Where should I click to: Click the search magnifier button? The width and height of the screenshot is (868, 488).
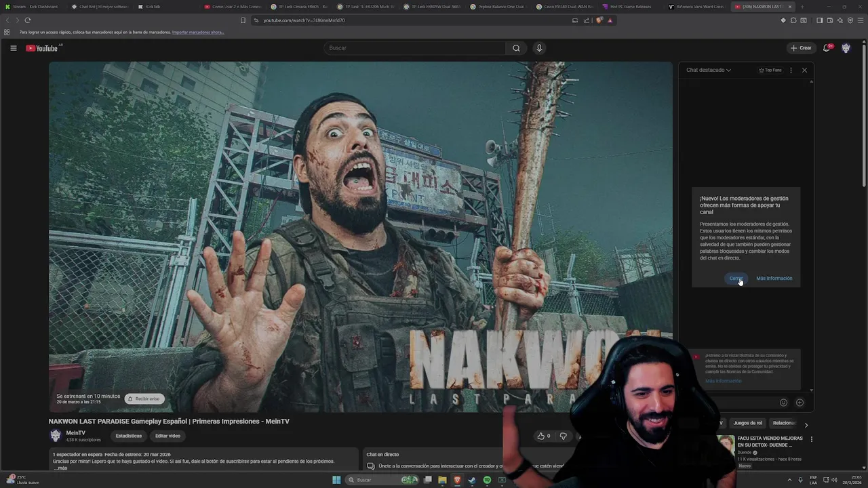pos(516,48)
